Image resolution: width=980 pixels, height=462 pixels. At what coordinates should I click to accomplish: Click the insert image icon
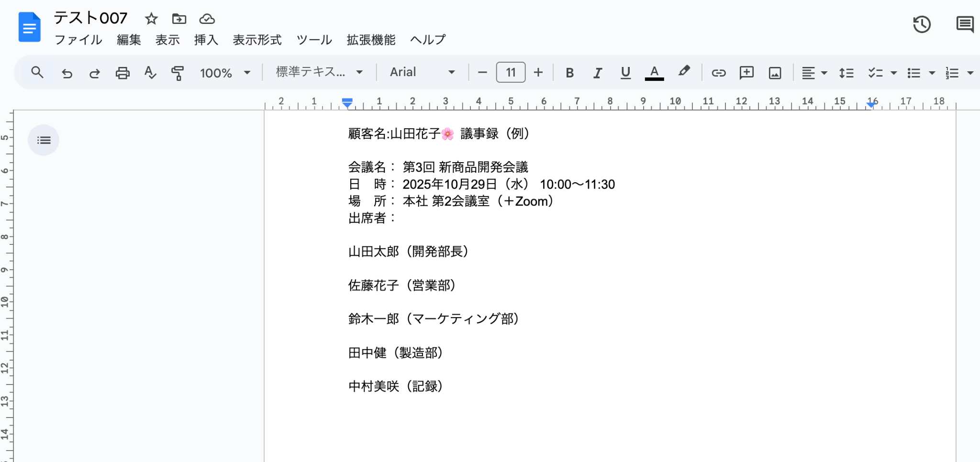pyautogui.click(x=775, y=73)
